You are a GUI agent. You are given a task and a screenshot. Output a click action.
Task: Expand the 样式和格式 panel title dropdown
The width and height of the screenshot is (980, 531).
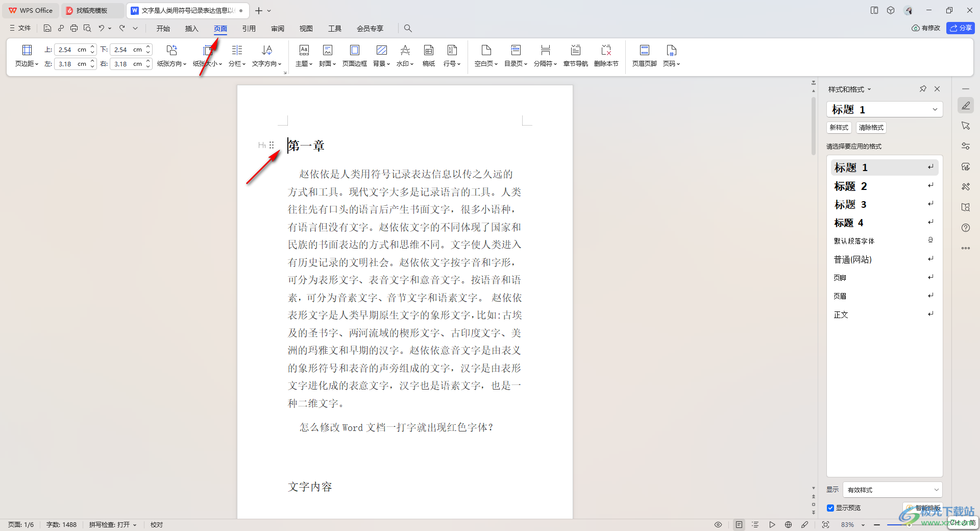pos(869,89)
